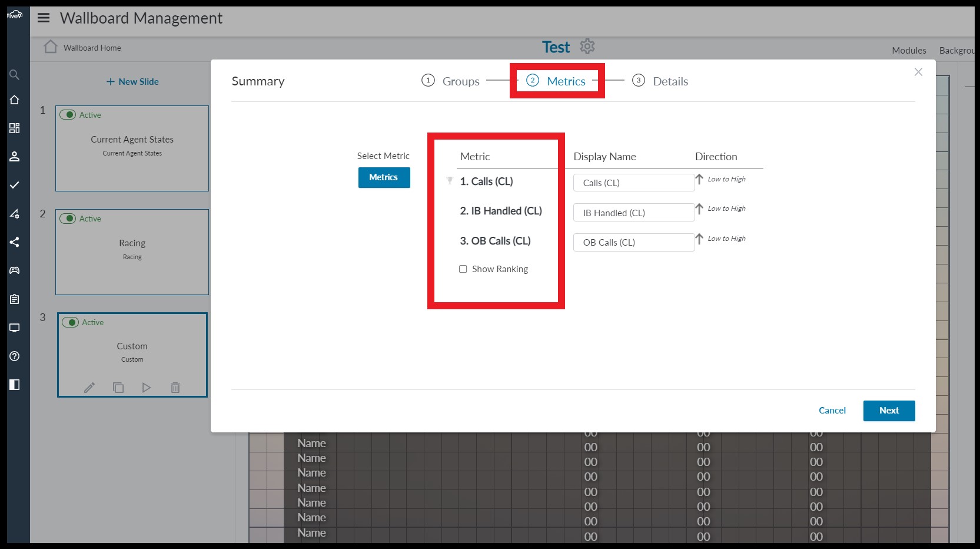This screenshot has width=980, height=549.
Task: Select the Racing slide thumbnail
Action: pos(132,252)
